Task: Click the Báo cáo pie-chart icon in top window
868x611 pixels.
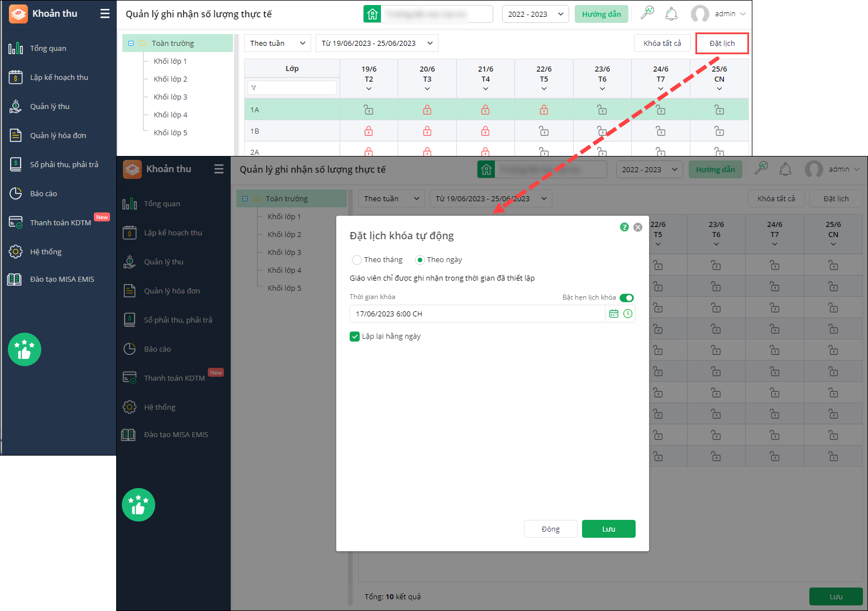Action: point(16,193)
